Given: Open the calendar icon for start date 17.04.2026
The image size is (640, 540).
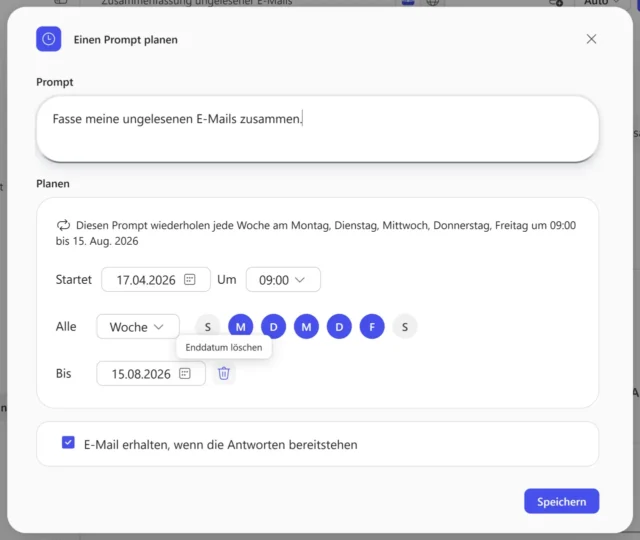Looking at the screenshot, I should pos(190,280).
